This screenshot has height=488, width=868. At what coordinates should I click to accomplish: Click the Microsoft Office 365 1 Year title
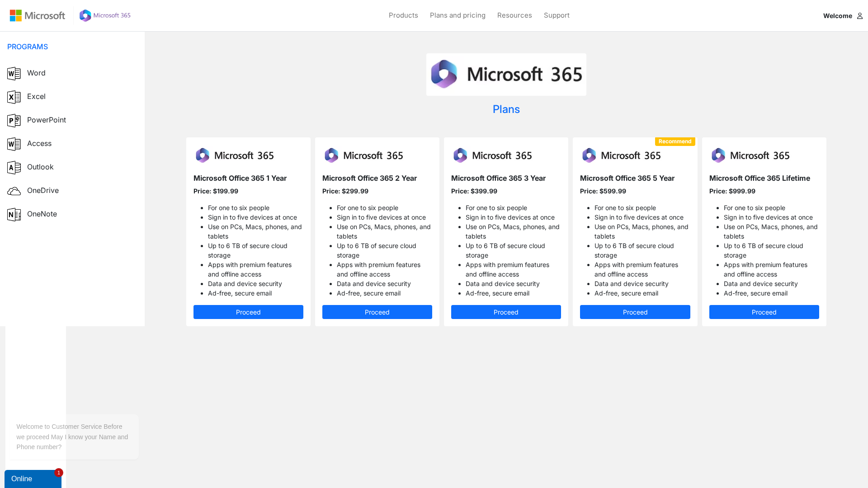click(240, 178)
